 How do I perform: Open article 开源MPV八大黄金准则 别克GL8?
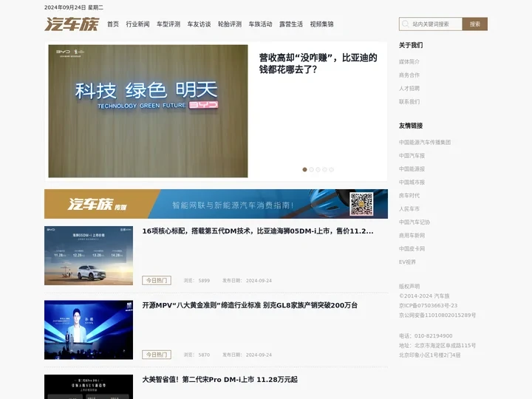pyautogui.click(x=250, y=305)
